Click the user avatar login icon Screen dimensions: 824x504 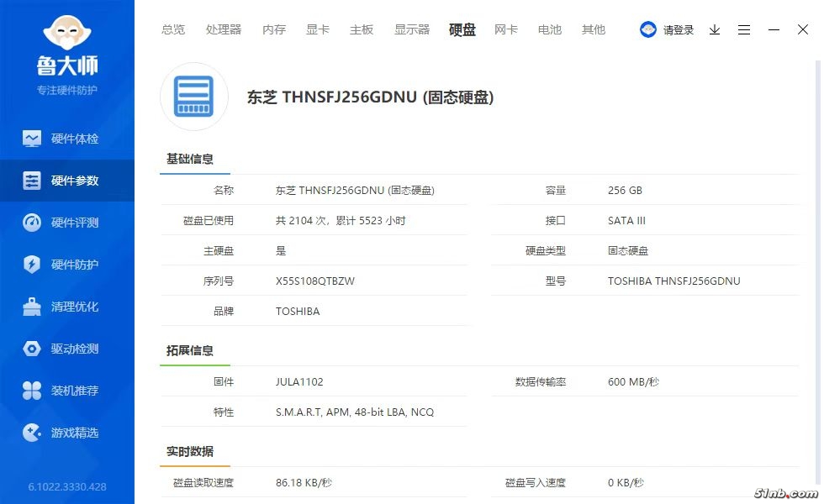(x=648, y=29)
